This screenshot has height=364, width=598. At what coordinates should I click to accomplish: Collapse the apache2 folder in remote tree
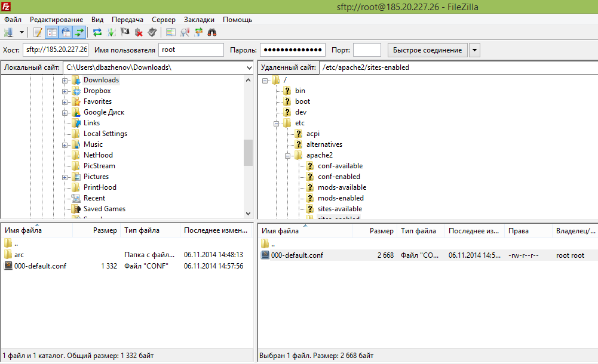(288, 156)
